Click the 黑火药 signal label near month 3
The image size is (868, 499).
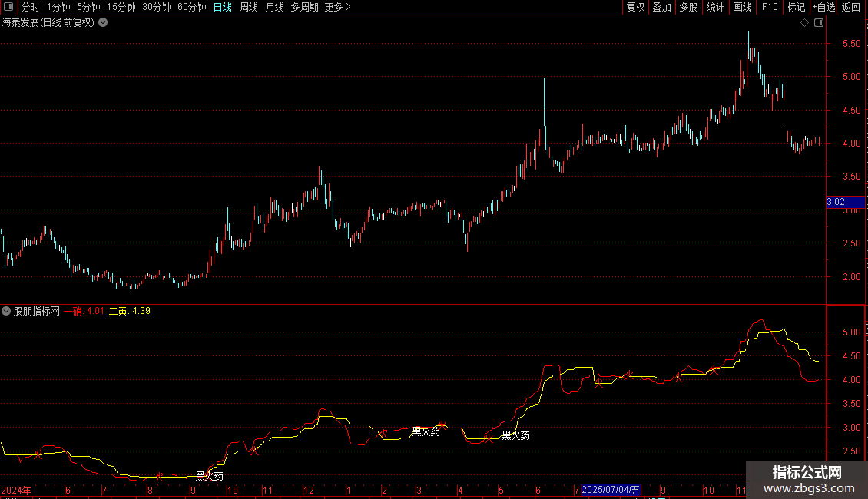[426, 431]
